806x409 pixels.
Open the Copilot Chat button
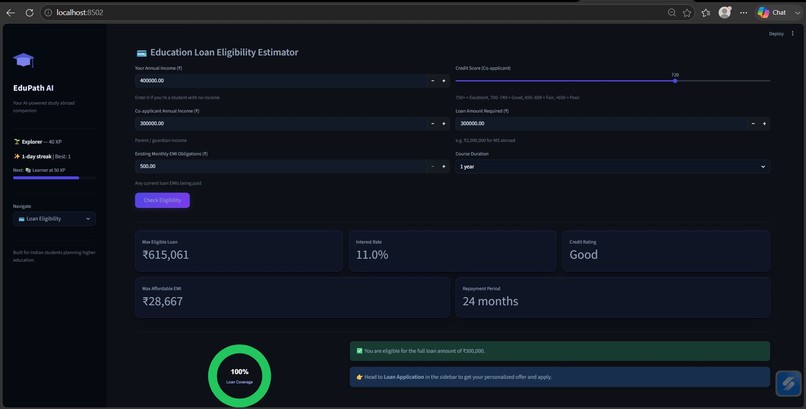772,12
